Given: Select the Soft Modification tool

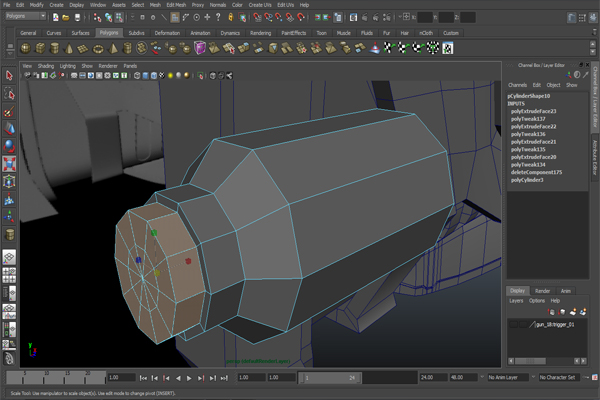Looking at the screenshot, I should tap(9, 199).
